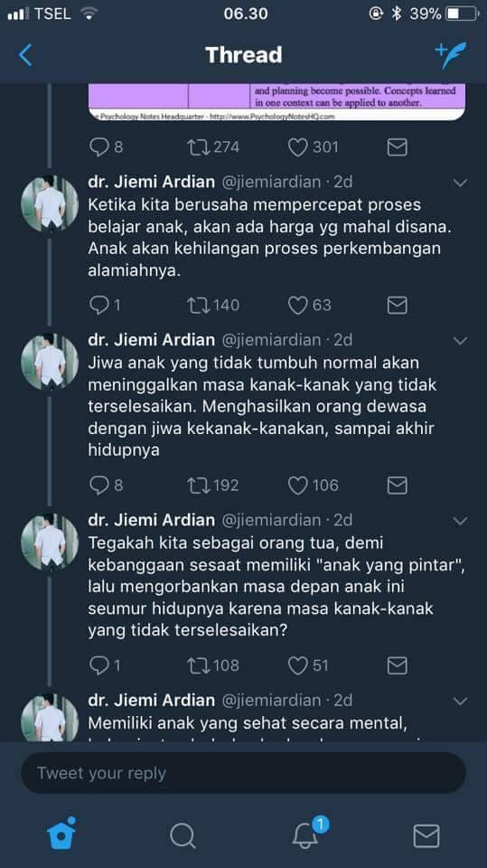Reply to the tweet with 140 retweets
This screenshot has height=868, width=487.
coord(99,305)
